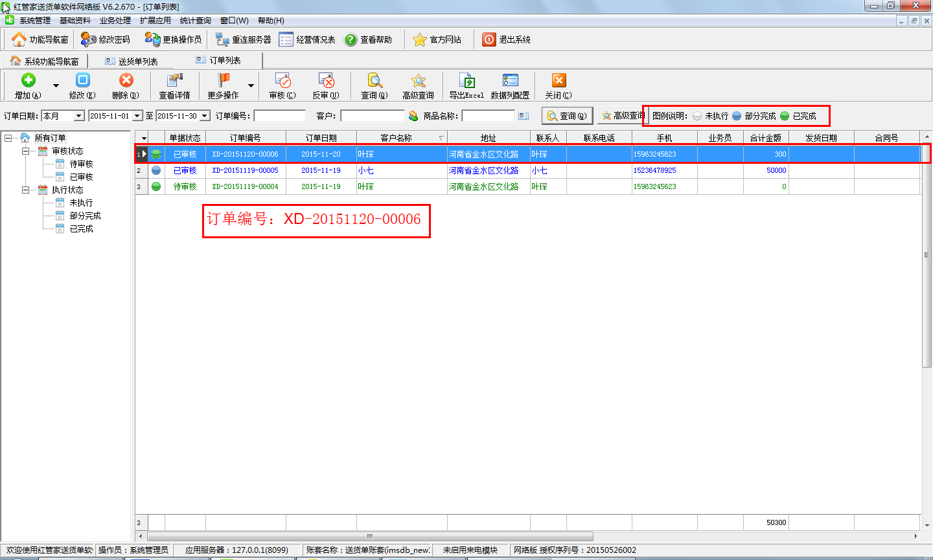The width and height of the screenshot is (933, 560).
Task: Expand the 更多操作 dropdown arrow
Action: click(x=251, y=85)
